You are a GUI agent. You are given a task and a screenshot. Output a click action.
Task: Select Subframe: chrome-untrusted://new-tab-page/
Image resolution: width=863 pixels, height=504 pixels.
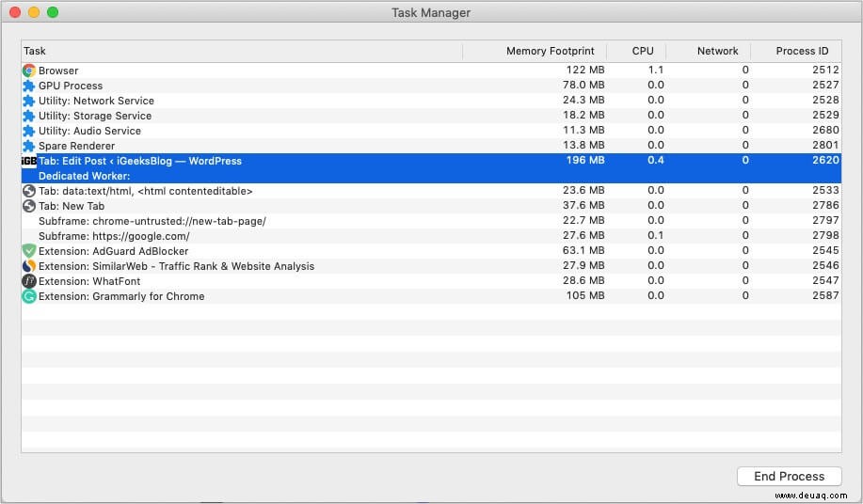[x=431, y=221]
